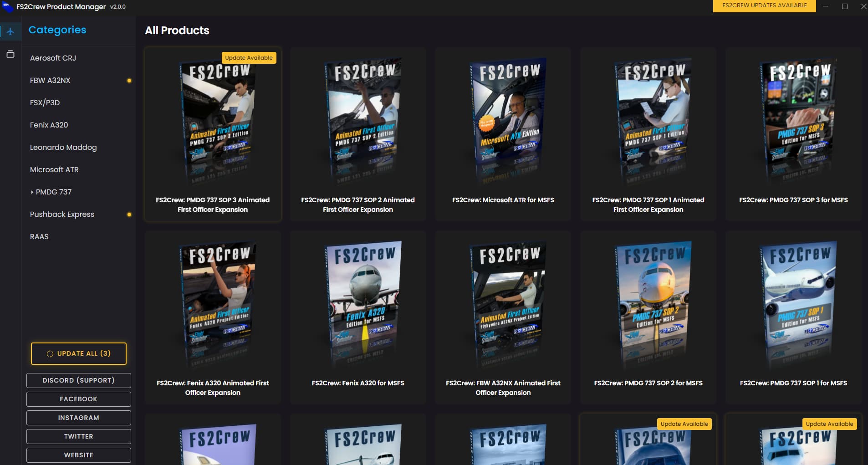Open the library icon below the airplane
868x465 pixels.
tap(10, 54)
